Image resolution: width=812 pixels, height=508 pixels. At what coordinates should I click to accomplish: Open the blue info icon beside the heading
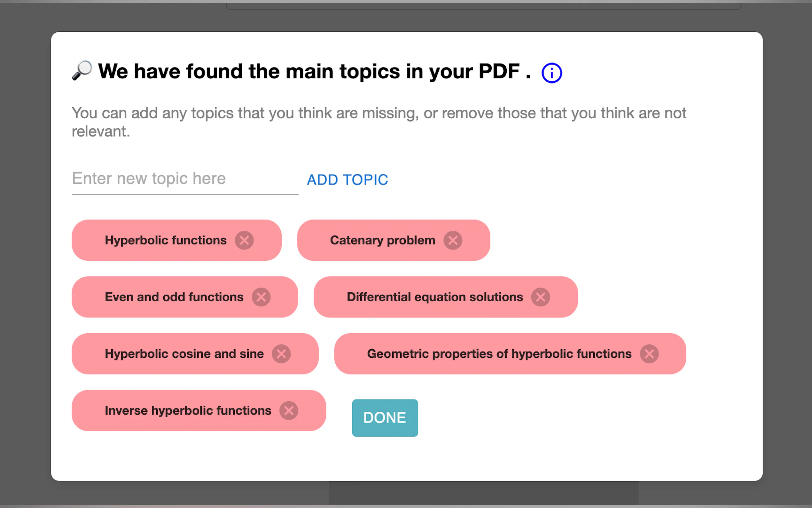tap(551, 73)
